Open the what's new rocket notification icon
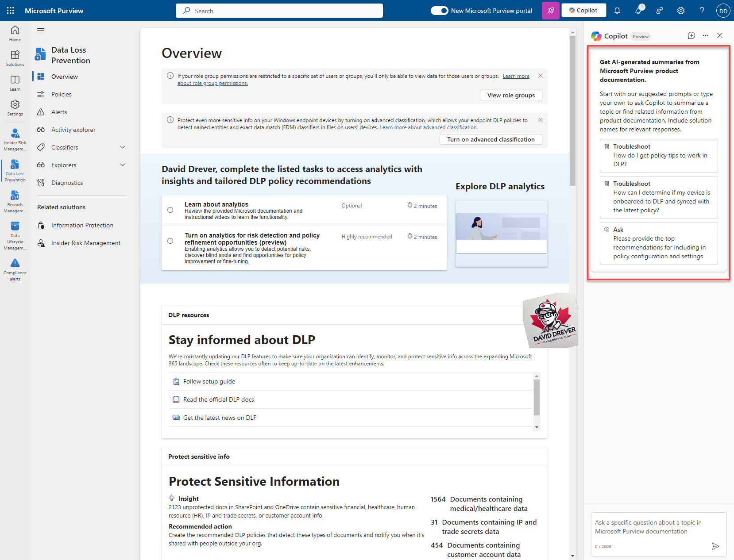734x560 pixels. 638,11
